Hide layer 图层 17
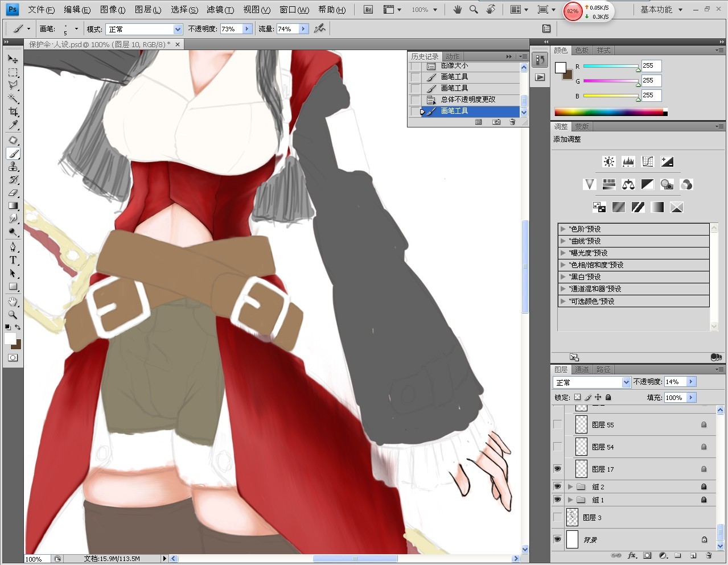This screenshot has width=728, height=565. [x=557, y=469]
